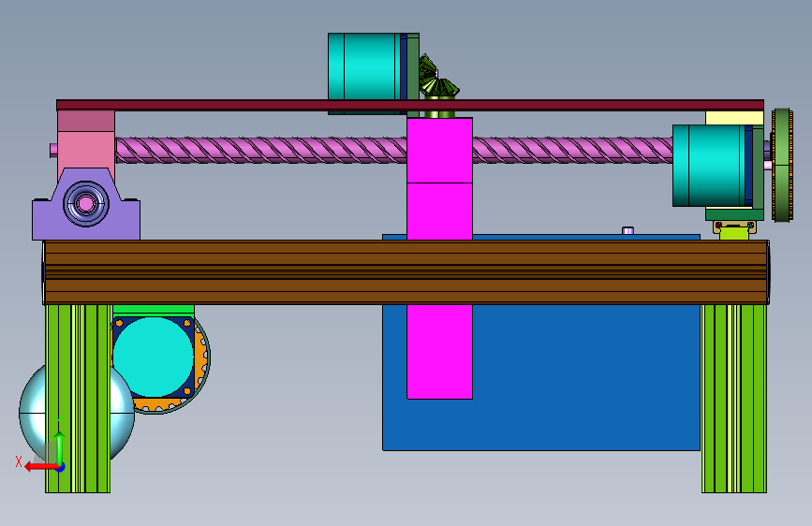Screen dimensions: 812x526
Task: Click the X axis label text
Action: tap(19, 461)
